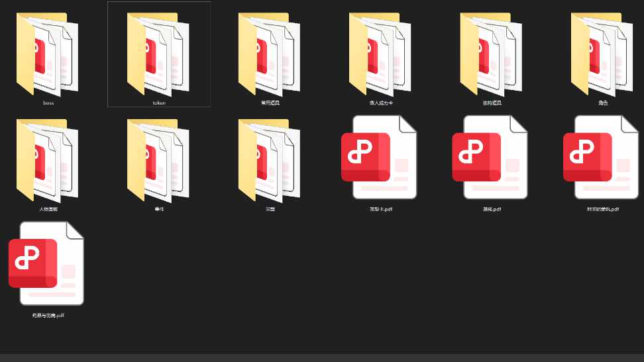
Task: Click the "token" folder name label
Action: point(159,103)
